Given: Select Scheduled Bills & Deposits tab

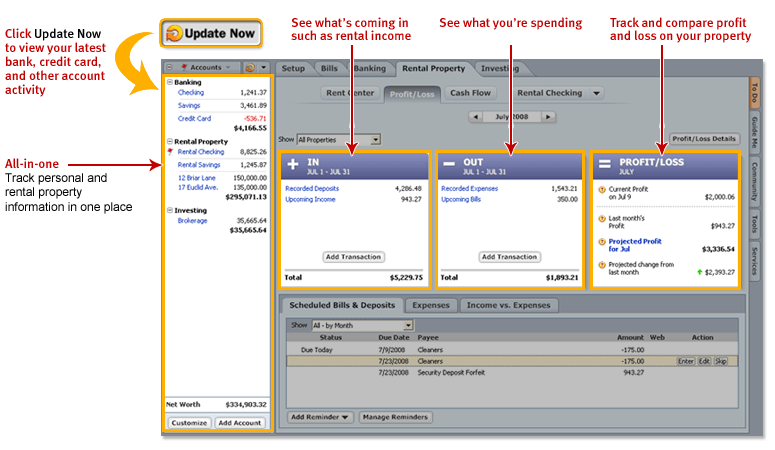Looking at the screenshot, I should (342, 306).
